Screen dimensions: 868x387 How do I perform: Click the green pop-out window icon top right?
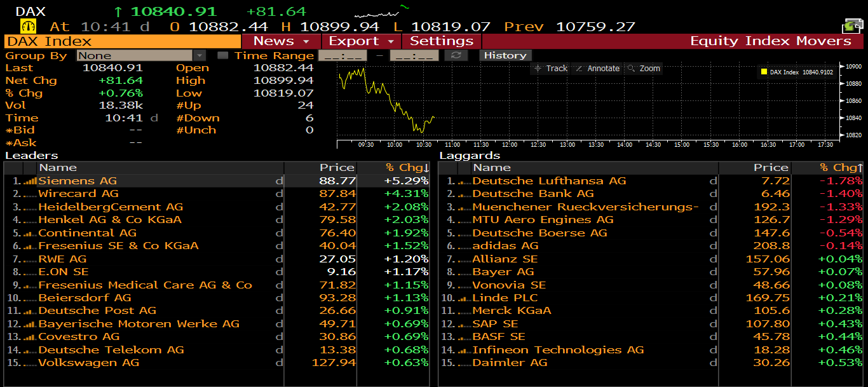pos(851,26)
